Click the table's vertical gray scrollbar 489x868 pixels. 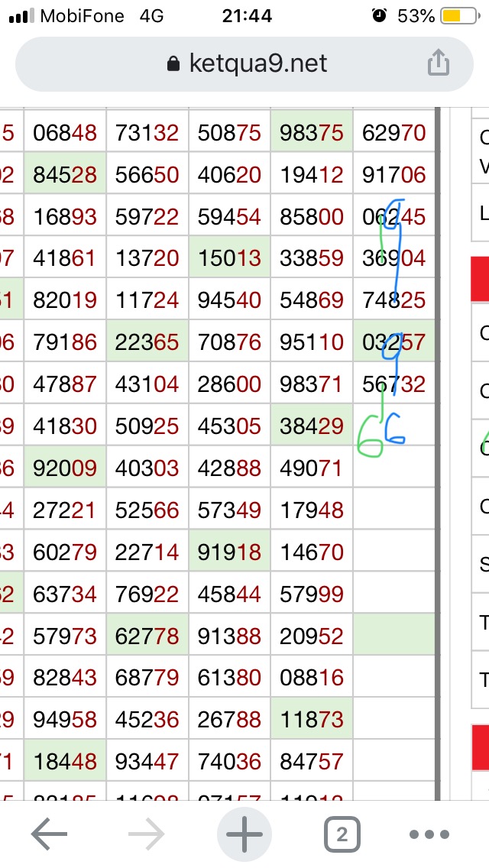point(439,458)
